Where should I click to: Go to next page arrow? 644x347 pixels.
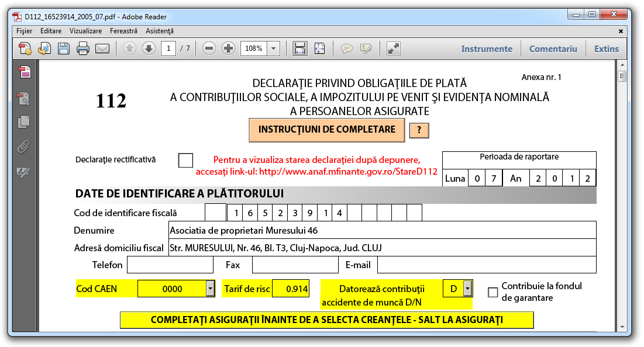pyautogui.click(x=149, y=49)
